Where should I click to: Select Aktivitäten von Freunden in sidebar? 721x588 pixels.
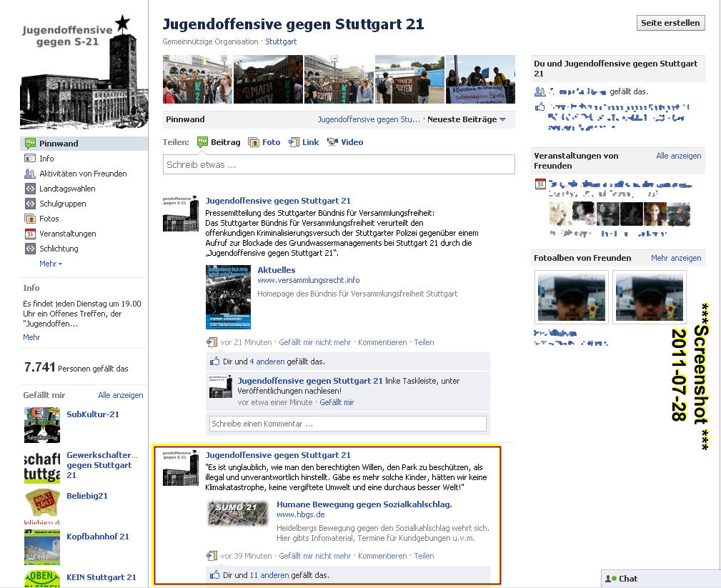(x=84, y=174)
